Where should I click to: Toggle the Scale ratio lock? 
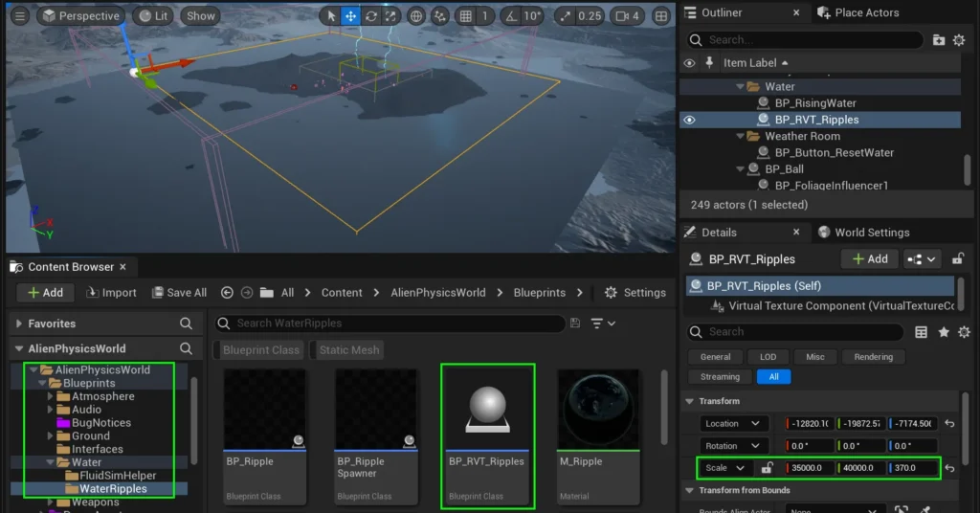click(767, 468)
